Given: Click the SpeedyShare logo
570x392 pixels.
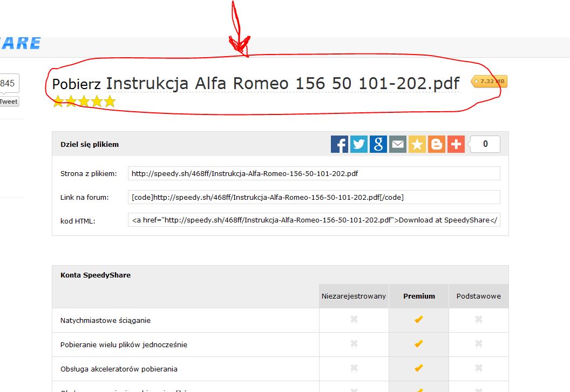Looking at the screenshot, I should [x=21, y=43].
